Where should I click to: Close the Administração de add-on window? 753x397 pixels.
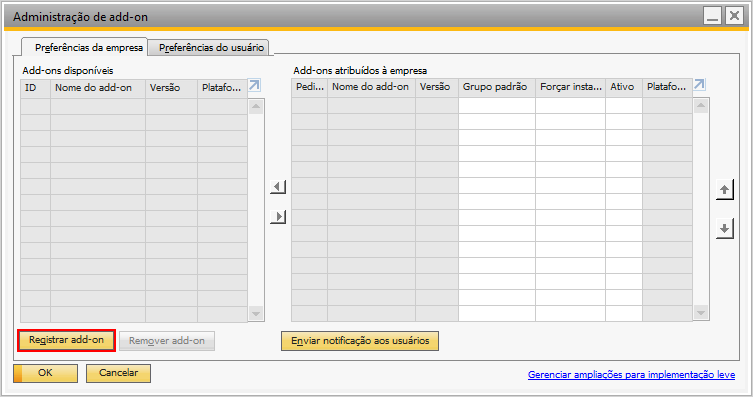tap(734, 16)
